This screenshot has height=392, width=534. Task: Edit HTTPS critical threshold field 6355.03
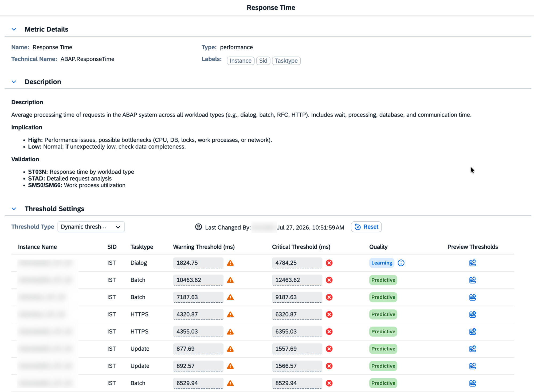pyautogui.click(x=297, y=332)
